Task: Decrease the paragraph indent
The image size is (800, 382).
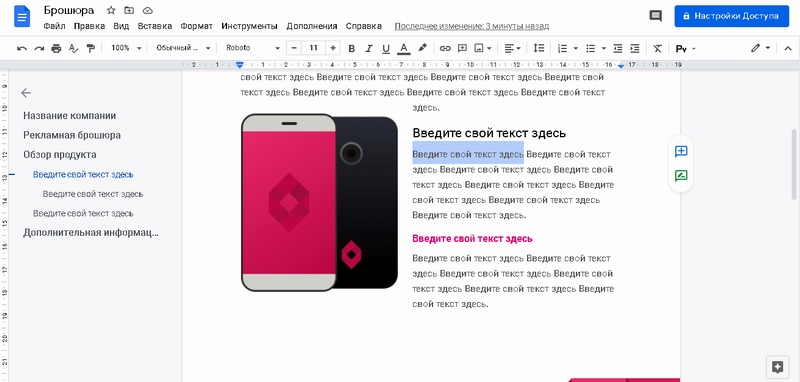Action: [618, 48]
